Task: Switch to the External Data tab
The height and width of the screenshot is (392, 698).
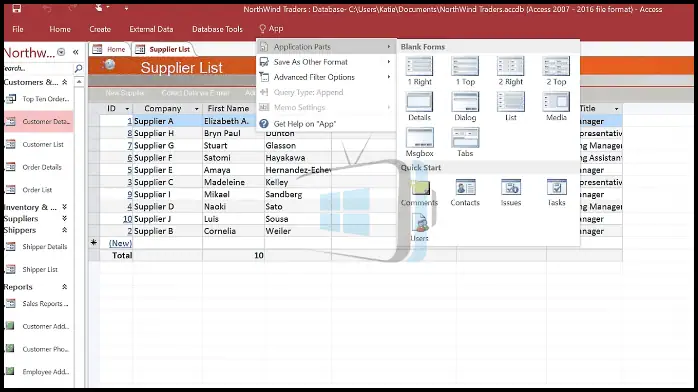Action: point(151,29)
